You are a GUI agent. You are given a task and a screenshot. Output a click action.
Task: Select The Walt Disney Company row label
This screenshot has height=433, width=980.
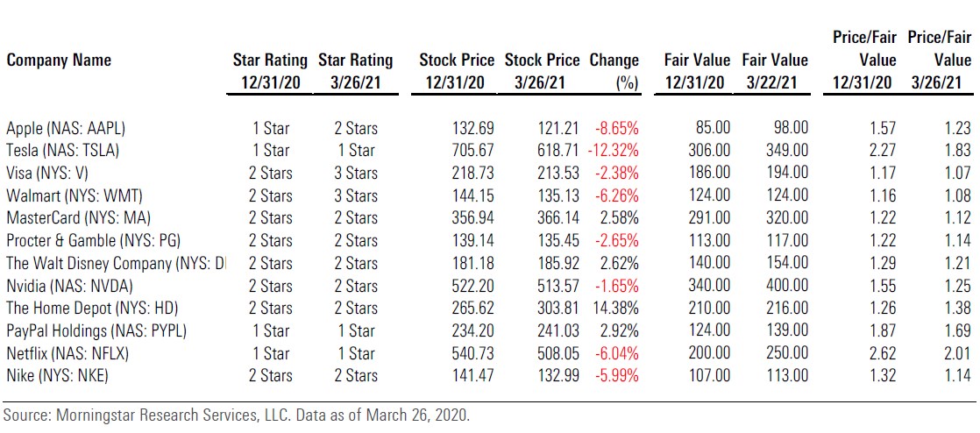114,263
